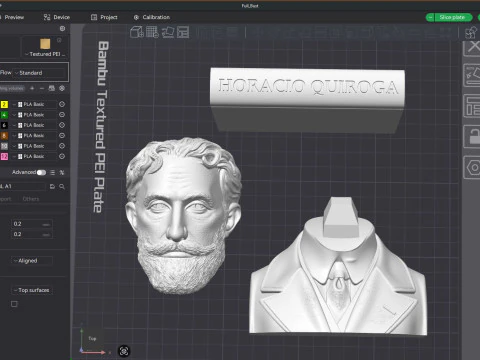Click the AMS sync icon beside minus
This screenshot has width=480, height=360.
coord(52,88)
